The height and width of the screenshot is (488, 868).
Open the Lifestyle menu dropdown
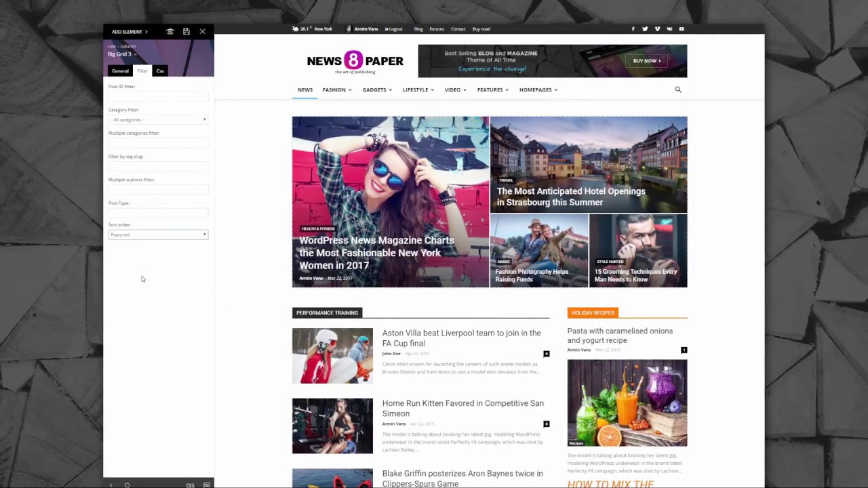(418, 90)
